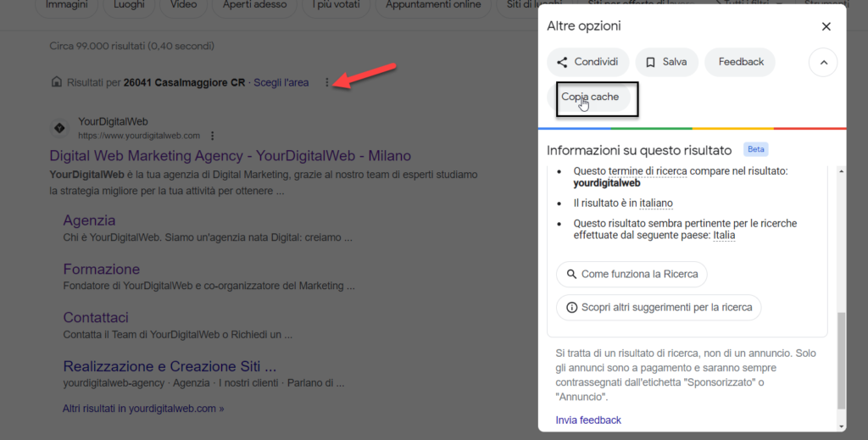
Task: Click the Invia feedback link
Action: (x=588, y=420)
